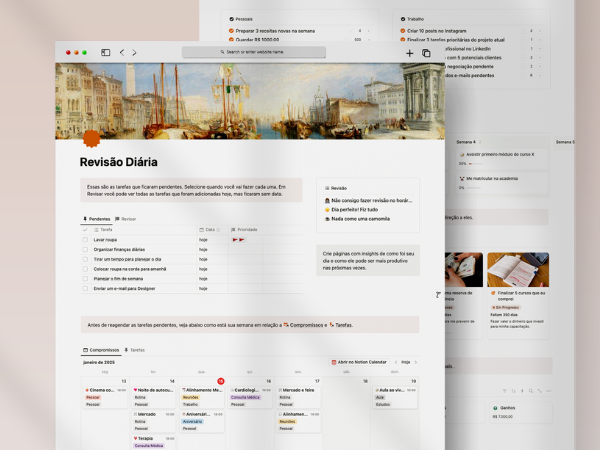
Task: Select Pessoais group in background window
Action: 241,19
